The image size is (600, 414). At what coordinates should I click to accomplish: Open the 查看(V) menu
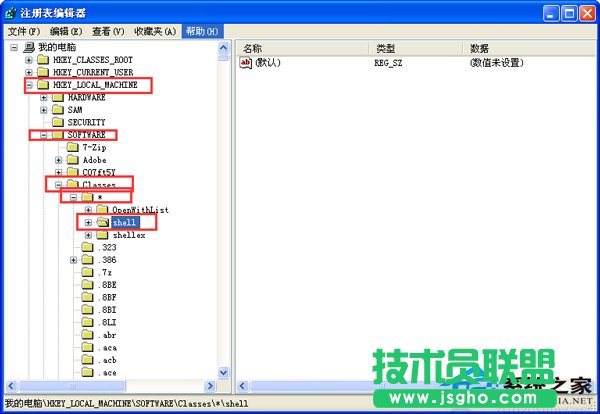tap(108, 31)
